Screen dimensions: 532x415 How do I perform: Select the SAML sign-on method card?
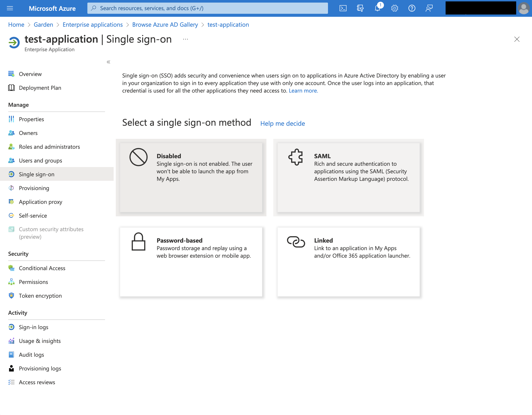(348, 177)
